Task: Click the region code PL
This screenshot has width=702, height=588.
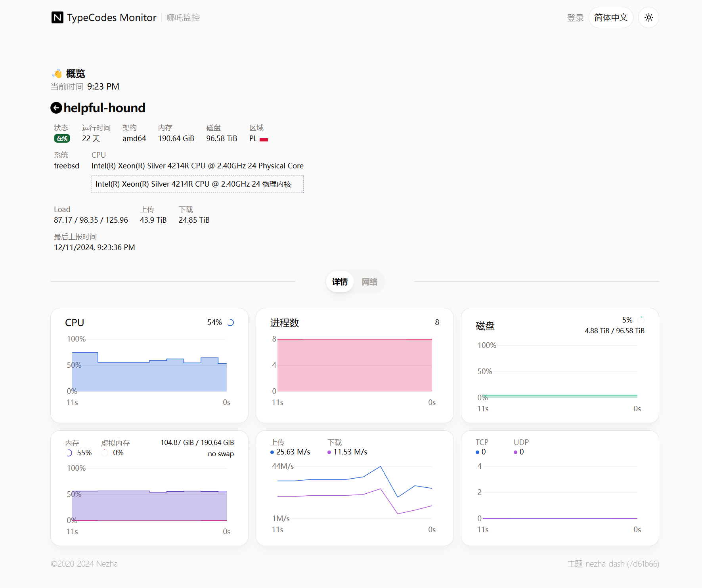Action: pos(253,138)
